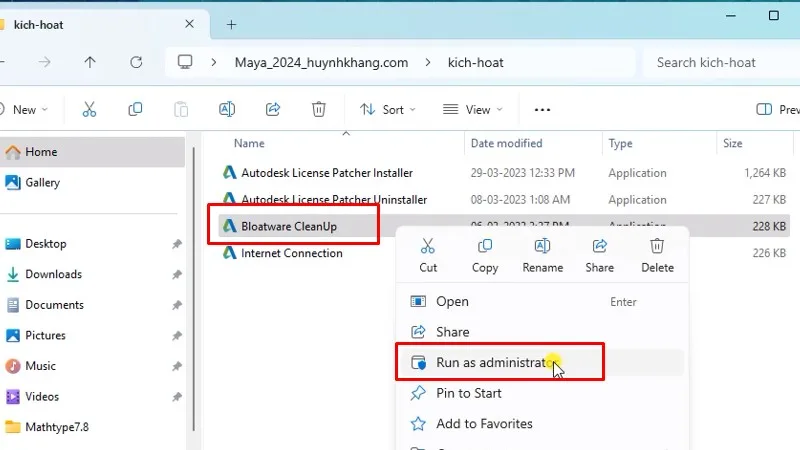Expand chevron after This PC icon
Image resolution: width=800 pixels, height=450 pixels.
pos(214,62)
